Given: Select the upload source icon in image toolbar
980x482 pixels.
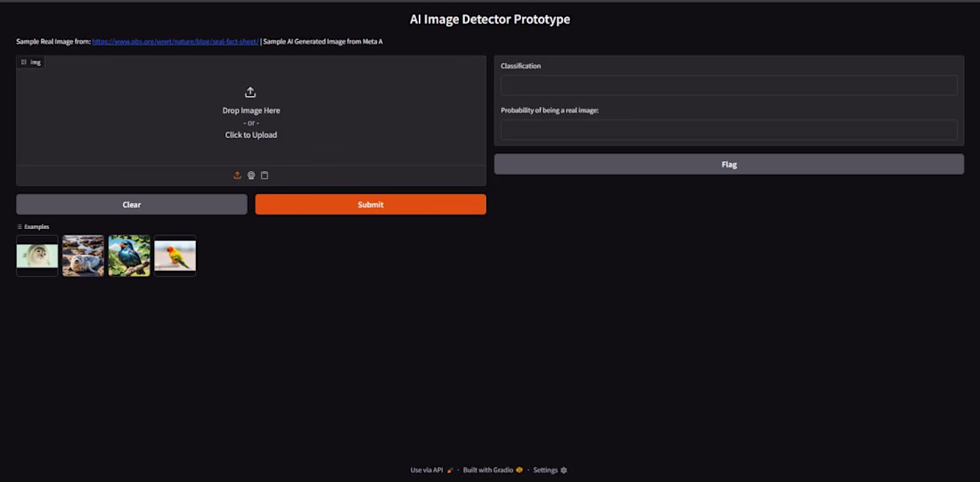Looking at the screenshot, I should (x=238, y=176).
